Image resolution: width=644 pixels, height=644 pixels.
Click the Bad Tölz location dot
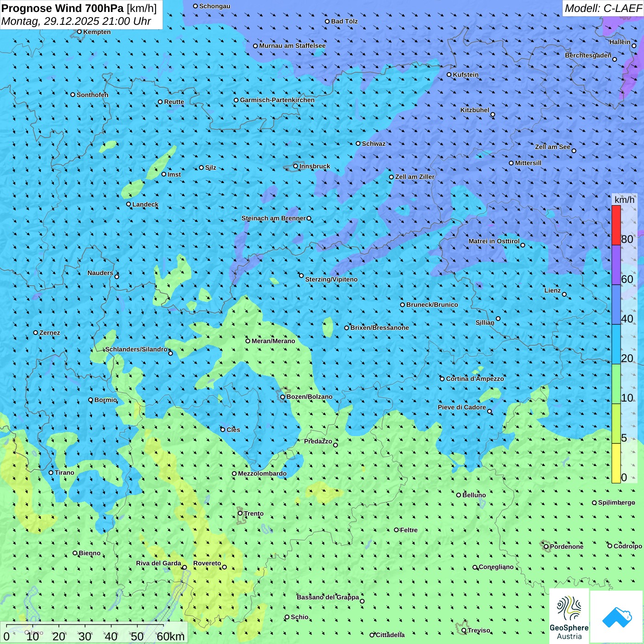327,21
